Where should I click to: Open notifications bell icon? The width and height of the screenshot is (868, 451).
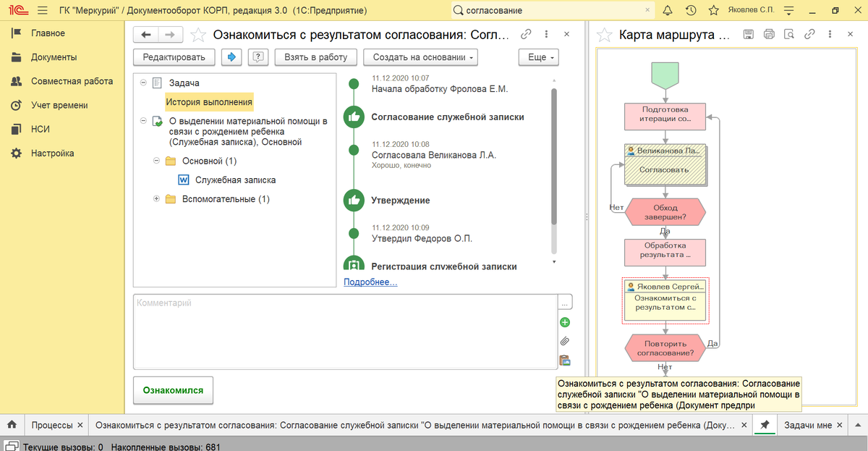coord(667,11)
